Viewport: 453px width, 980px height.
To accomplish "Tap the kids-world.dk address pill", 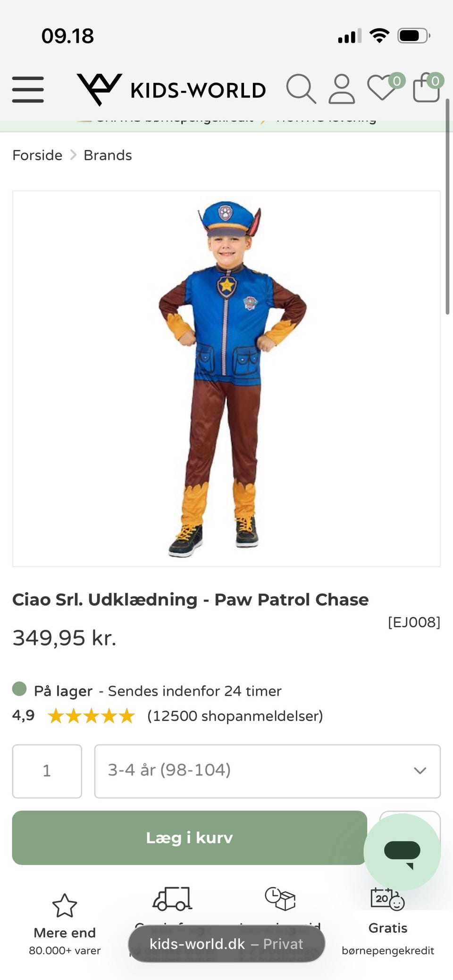I will click(226, 944).
